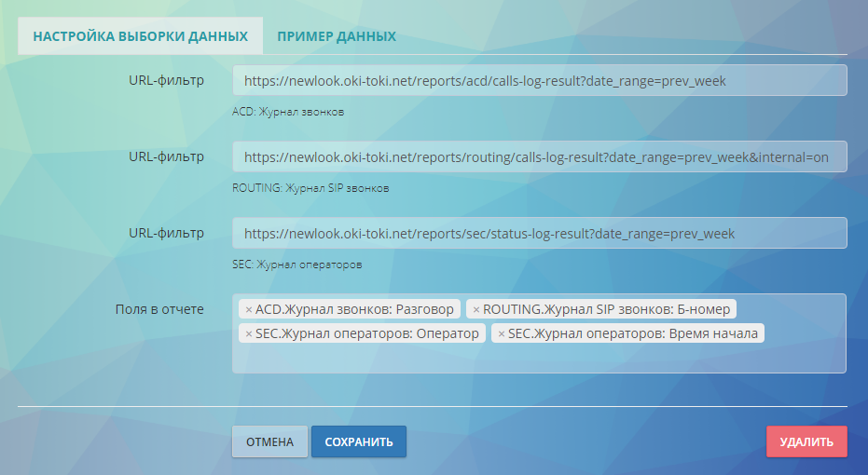
Task: Click the 'ROUTING: Журнал SIP звонков' caption
Action: 310,188
